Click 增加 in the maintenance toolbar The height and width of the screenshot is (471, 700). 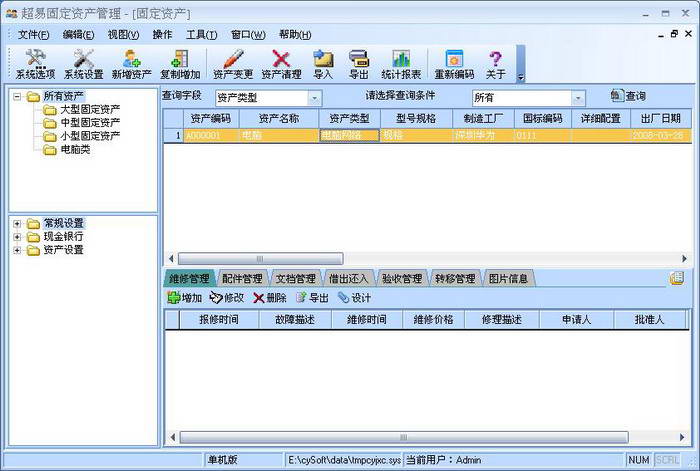pos(184,298)
